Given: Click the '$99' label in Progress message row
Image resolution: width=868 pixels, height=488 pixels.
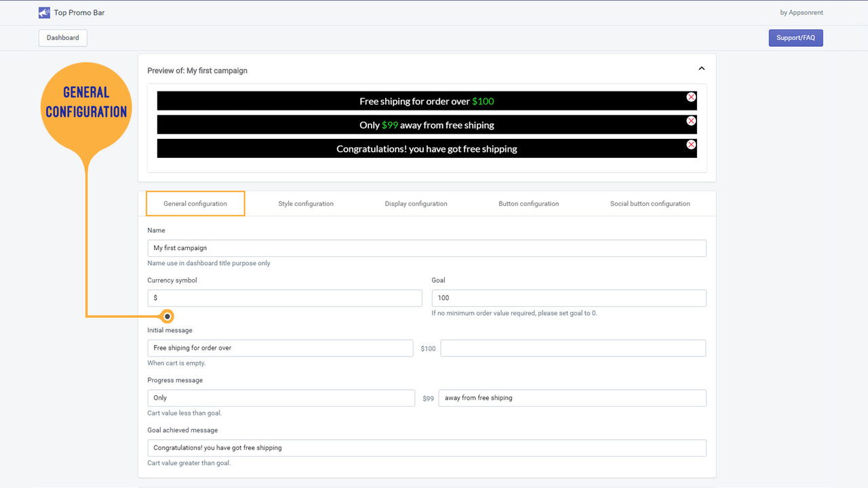Looking at the screenshot, I should (x=428, y=399).
